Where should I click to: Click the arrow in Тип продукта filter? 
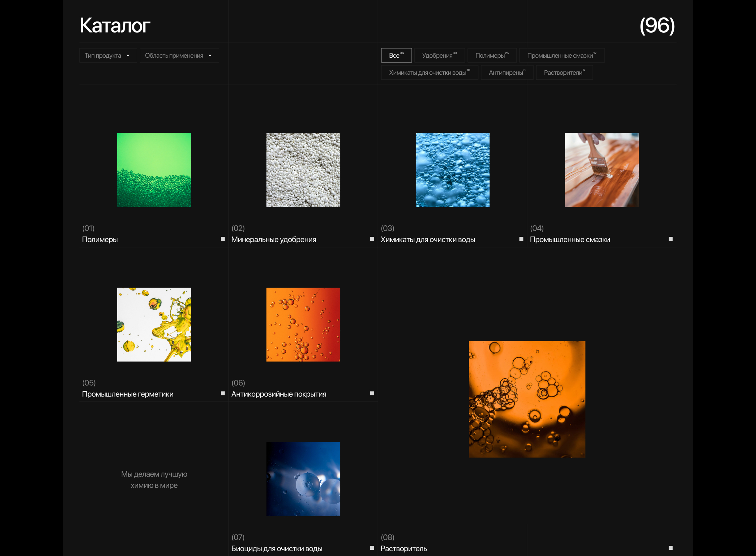pos(128,56)
